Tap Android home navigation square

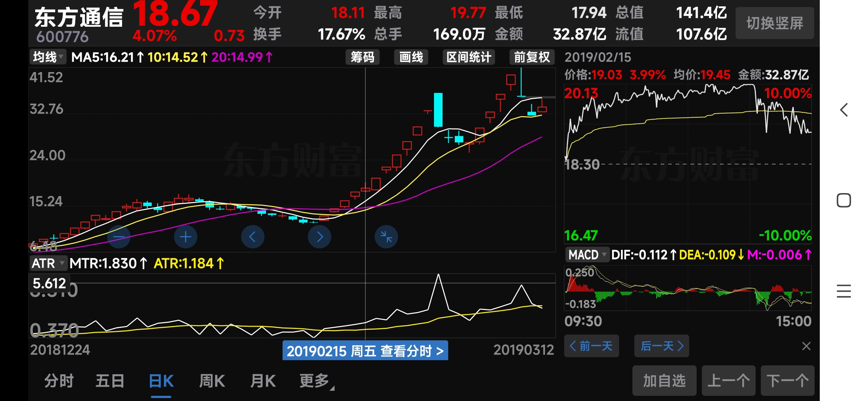(x=844, y=200)
